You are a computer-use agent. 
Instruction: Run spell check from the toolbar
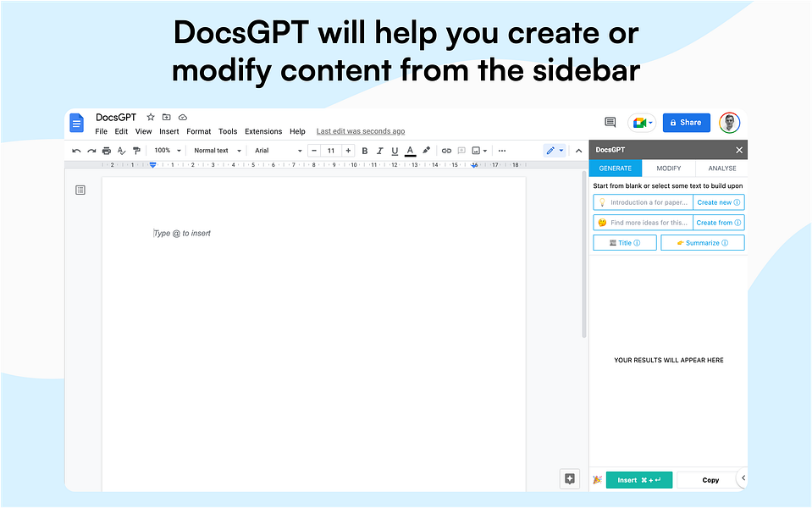tap(122, 151)
